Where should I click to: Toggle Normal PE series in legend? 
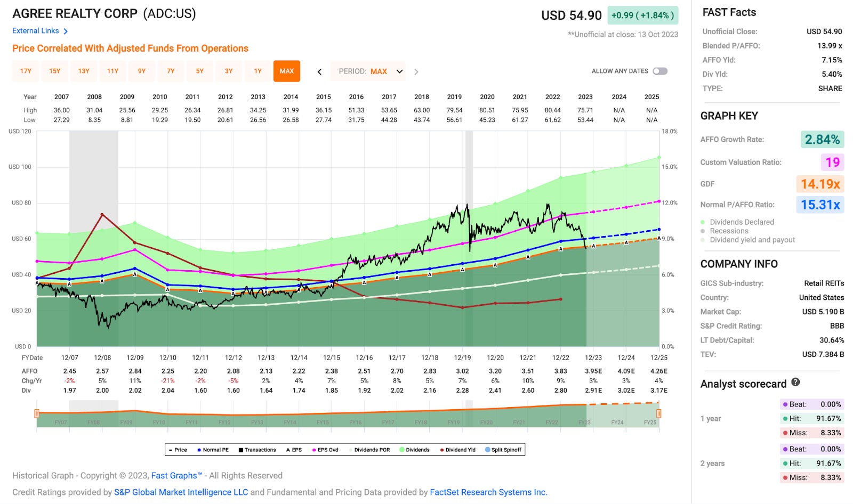pyautogui.click(x=213, y=450)
